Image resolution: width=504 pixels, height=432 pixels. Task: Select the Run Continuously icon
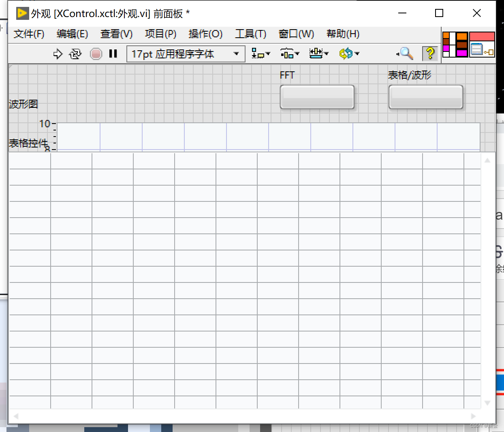[75, 53]
